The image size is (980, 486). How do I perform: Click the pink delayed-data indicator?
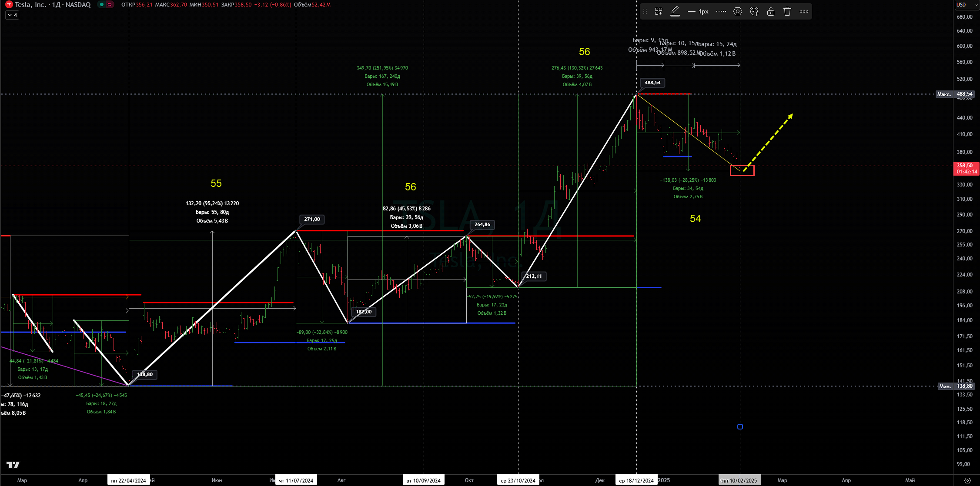(110, 5)
